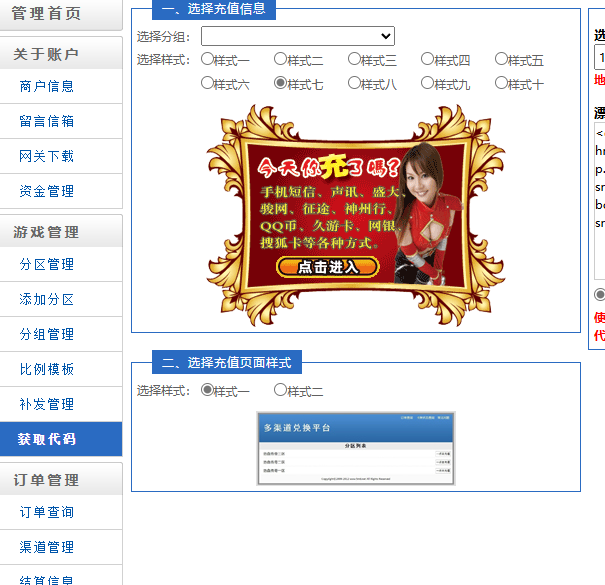Select the 样式五 style option
605x585 pixels.
pyautogui.click(x=502, y=60)
